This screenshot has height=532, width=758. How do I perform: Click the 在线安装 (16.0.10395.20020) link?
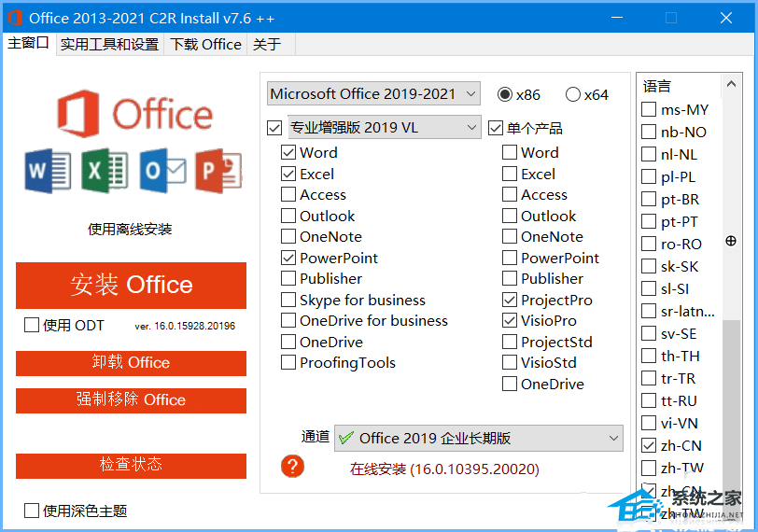pyautogui.click(x=444, y=469)
